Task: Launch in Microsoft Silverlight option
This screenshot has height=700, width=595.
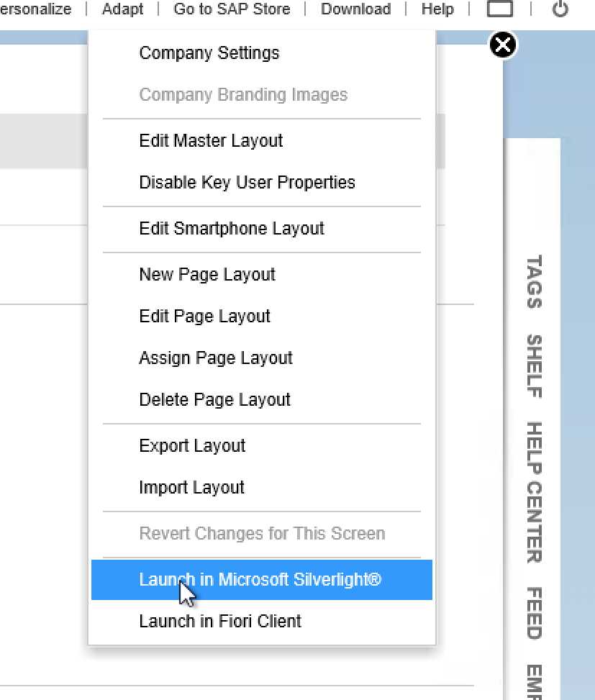Action: [x=260, y=580]
